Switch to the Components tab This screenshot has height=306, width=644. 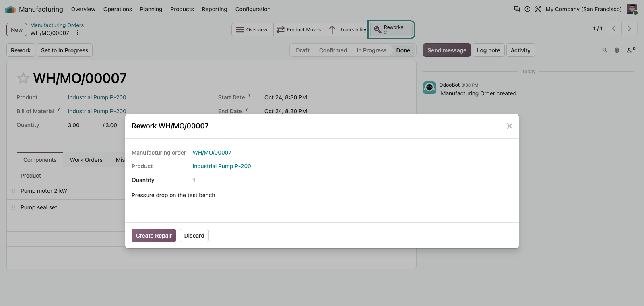[x=40, y=160]
